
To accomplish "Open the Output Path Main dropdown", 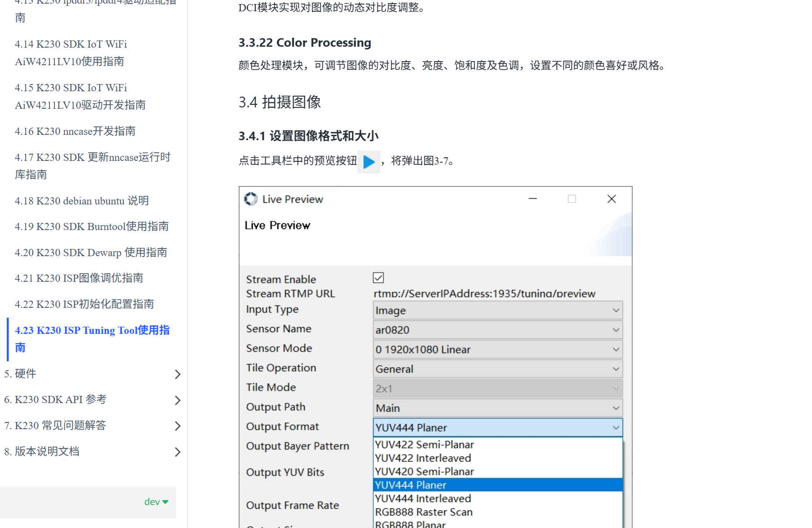I will tap(497, 408).
